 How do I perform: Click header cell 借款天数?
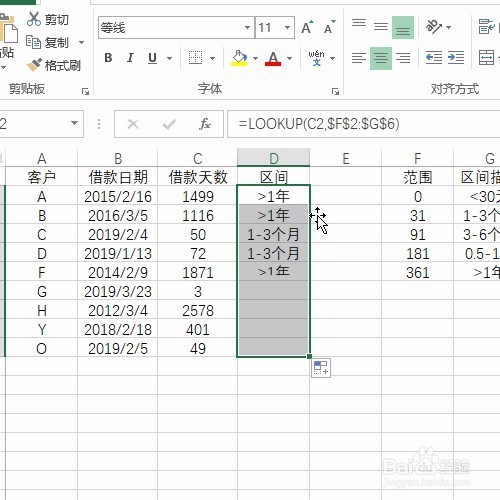point(197,177)
